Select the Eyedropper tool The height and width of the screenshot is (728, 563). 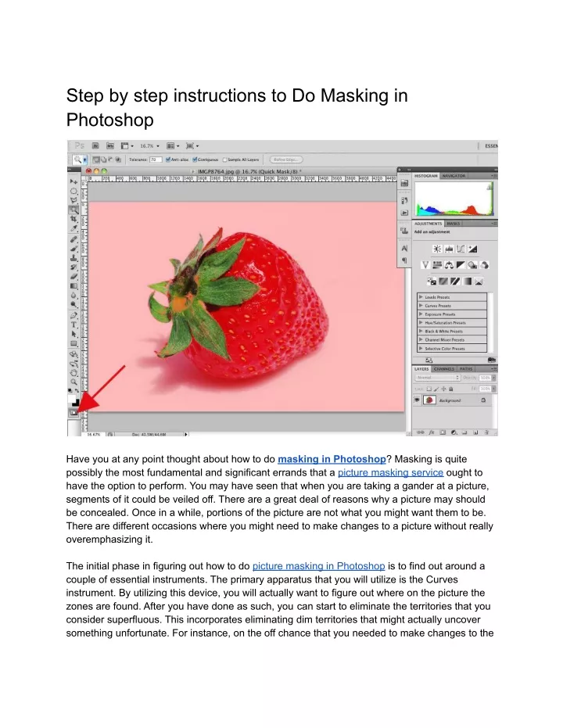point(74,228)
